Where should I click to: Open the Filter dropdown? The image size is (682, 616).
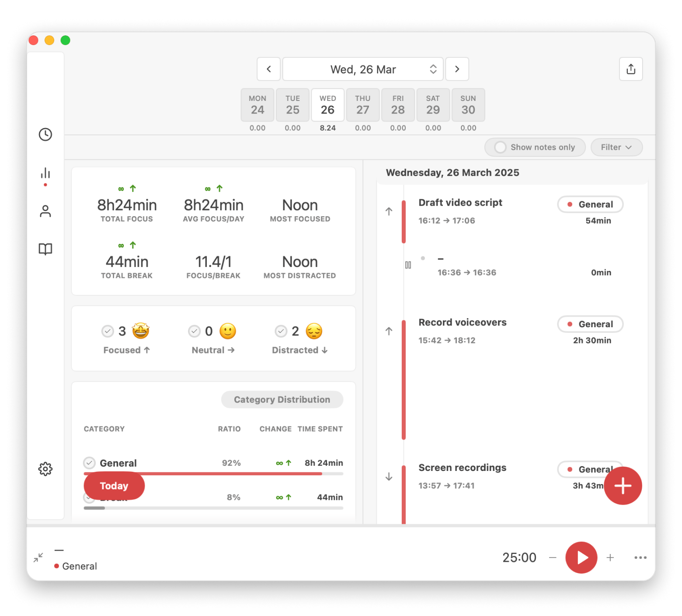pyautogui.click(x=616, y=147)
